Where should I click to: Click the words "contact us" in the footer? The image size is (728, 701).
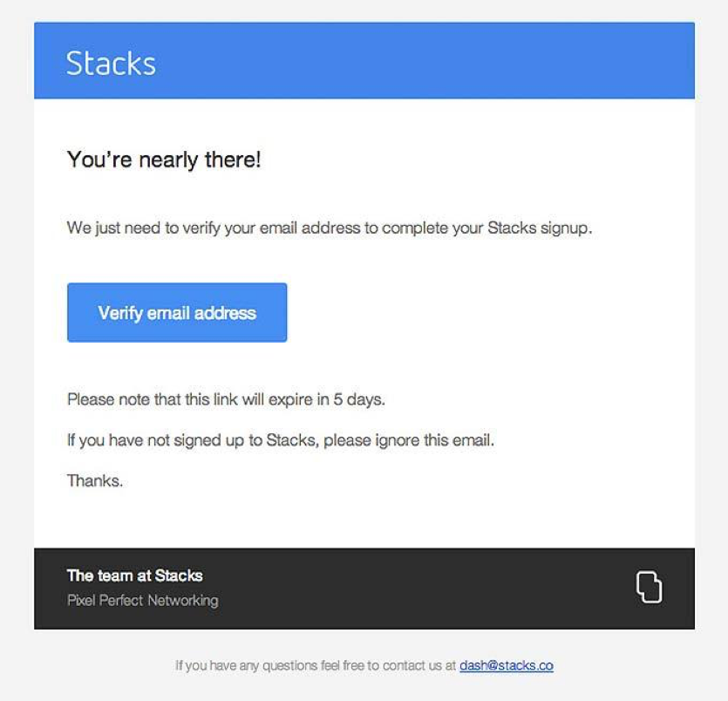(x=410, y=665)
